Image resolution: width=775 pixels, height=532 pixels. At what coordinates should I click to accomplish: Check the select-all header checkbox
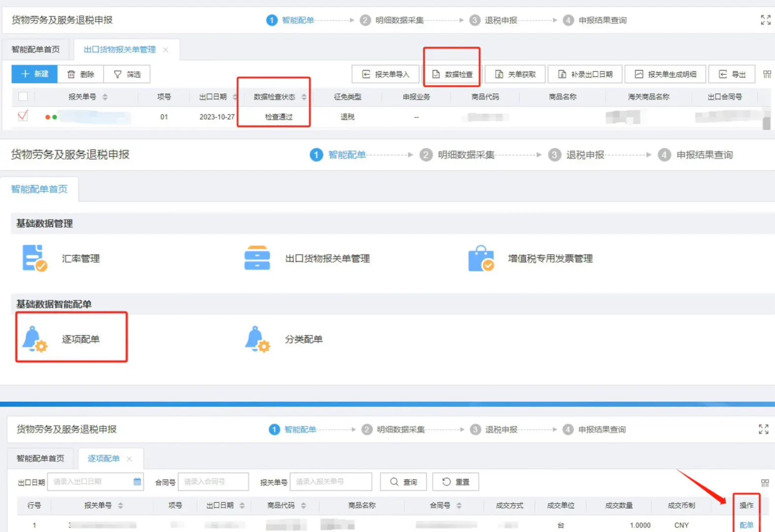pos(23,97)
